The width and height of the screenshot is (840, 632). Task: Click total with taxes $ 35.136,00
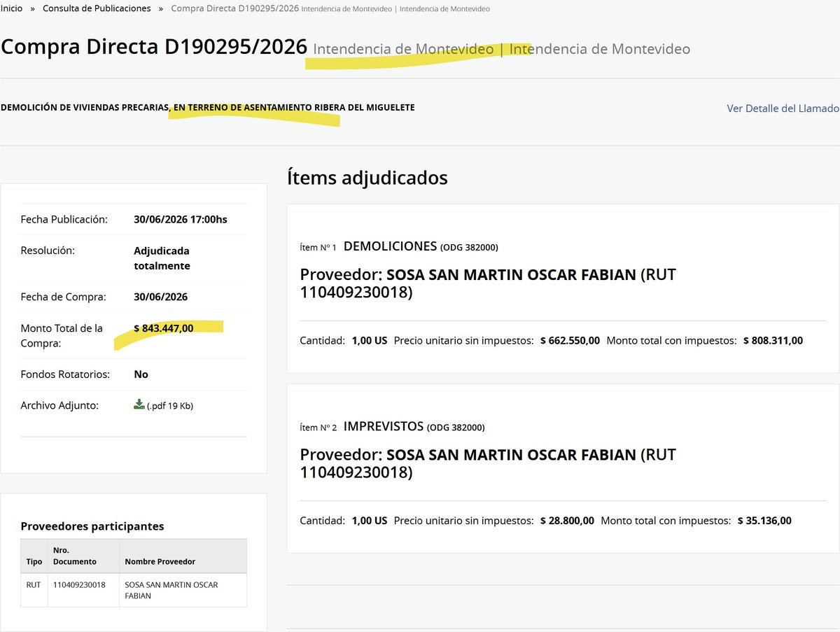pos(764,521)
